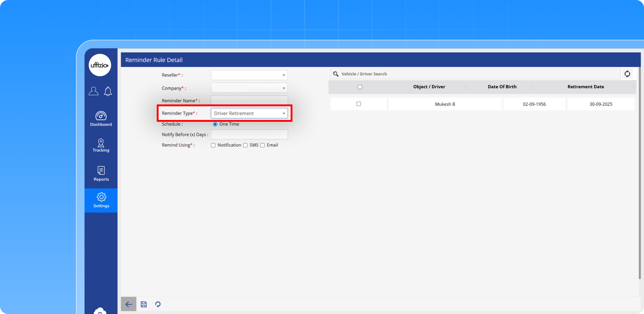Save the reminder rule with disk icon
644x314 pixels.
click(144, 304)
